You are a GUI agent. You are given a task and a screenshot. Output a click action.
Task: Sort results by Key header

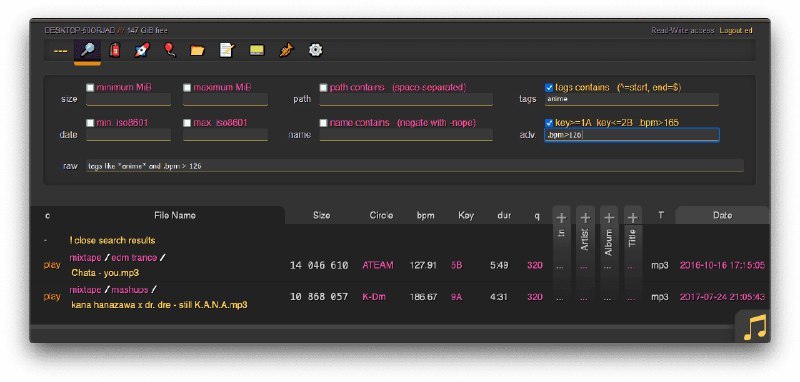click(466, 215)
